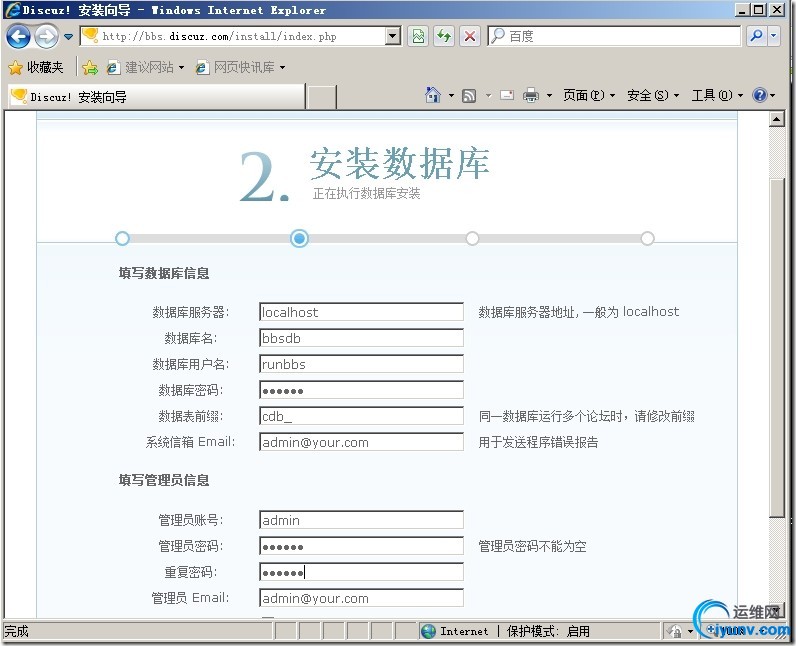The height and width of the screenshot is (646, 796).
Task: Click the Discuz favicon on the tab
Action: tap(19, 96)
